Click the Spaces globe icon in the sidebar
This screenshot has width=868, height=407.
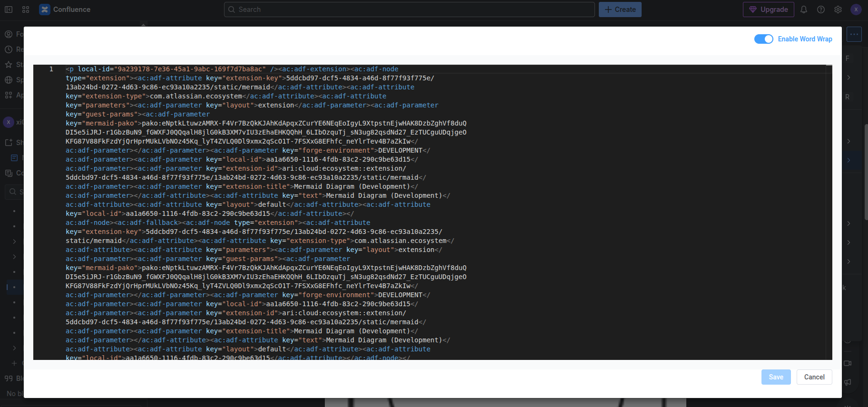[9, 80]
